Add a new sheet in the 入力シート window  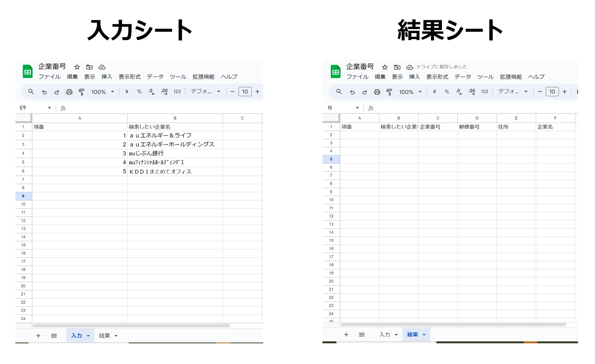tap(38, 336)
